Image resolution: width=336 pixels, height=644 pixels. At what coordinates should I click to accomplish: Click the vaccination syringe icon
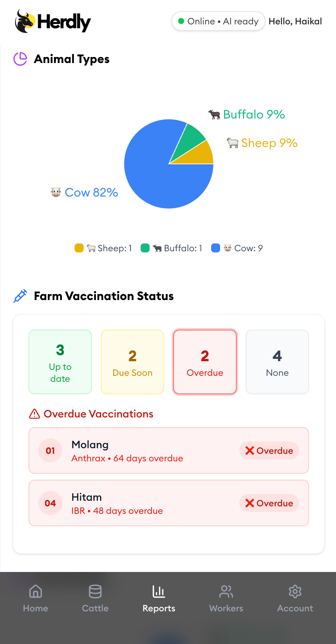[20, 296]
